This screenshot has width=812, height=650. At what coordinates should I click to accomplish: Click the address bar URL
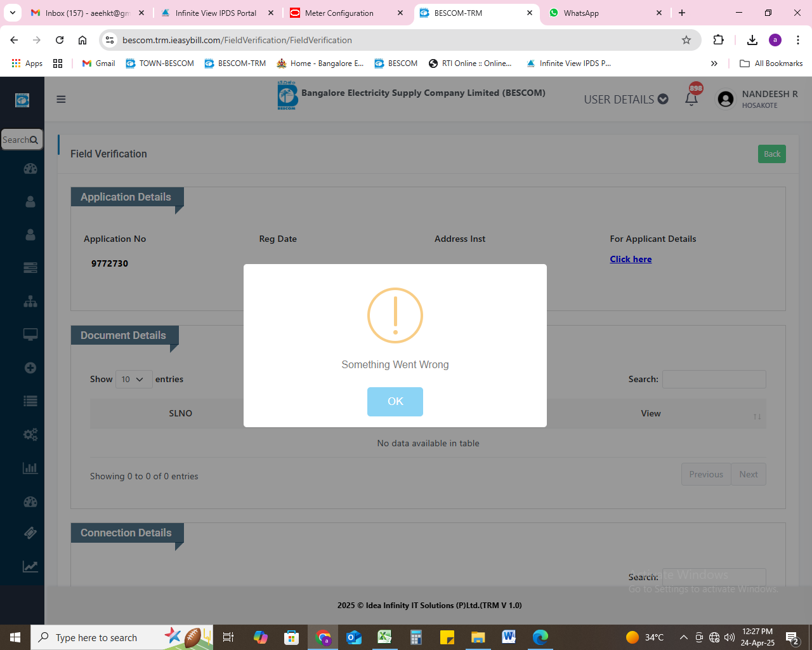click(x=237, y=40)
